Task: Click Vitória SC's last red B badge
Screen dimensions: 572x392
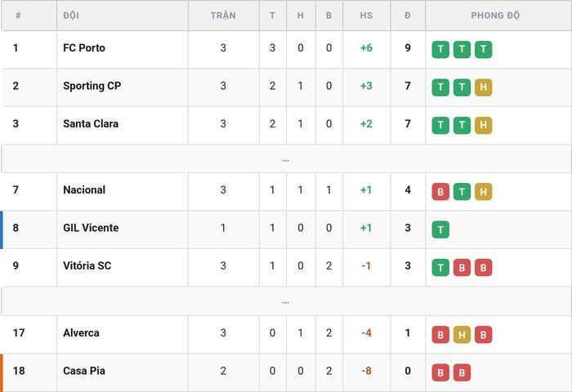Action: 484,267
